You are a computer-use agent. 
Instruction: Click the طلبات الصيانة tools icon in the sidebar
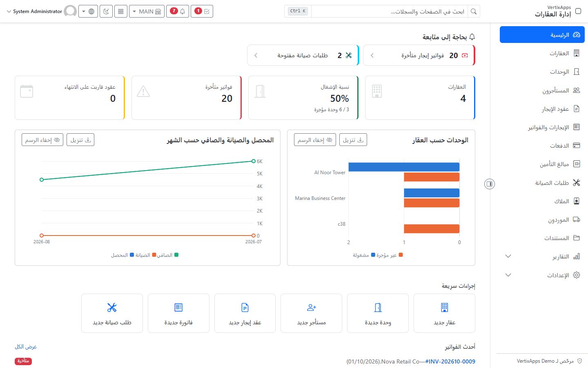coord(577,183)
